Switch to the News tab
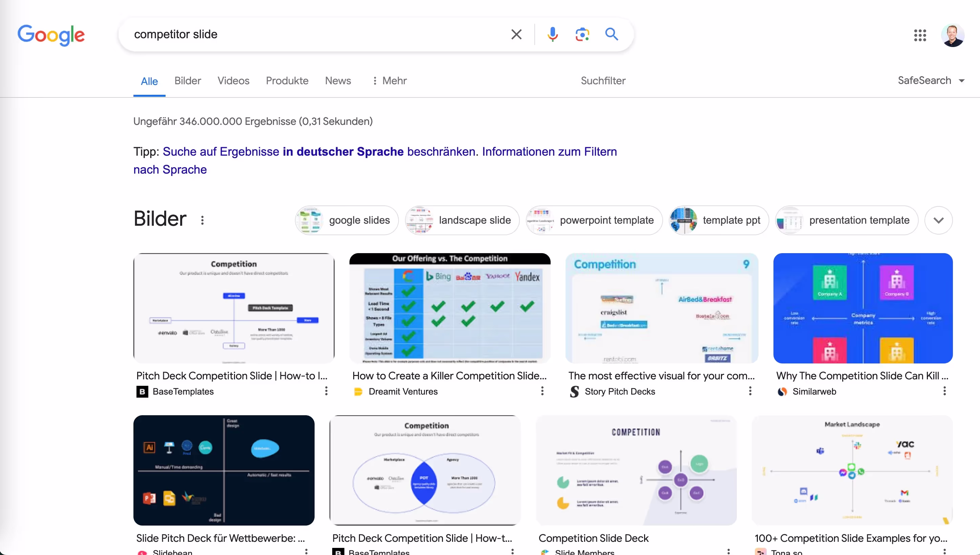Image resolution: width=980 pixels, height=555 pixels. coord(338,81)
